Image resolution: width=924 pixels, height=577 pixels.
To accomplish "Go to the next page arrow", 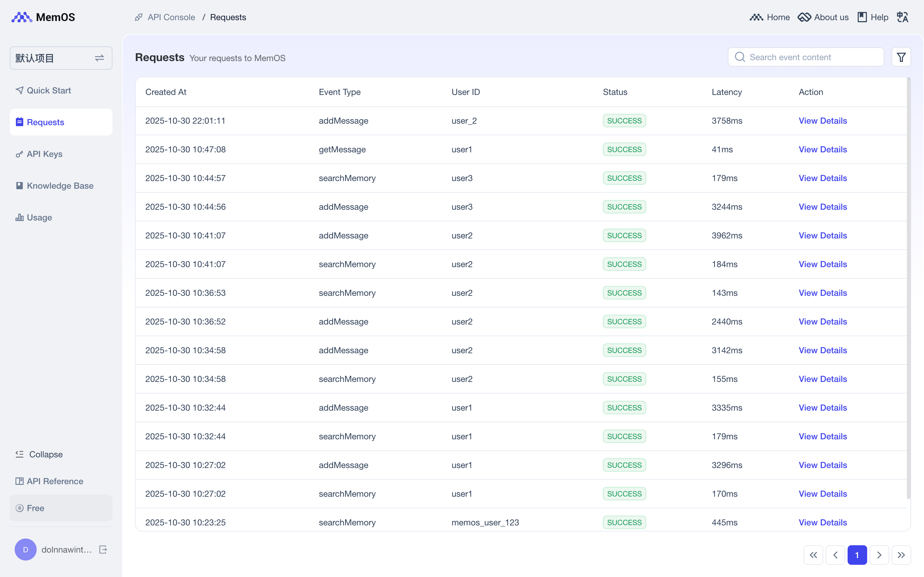I will coord(879,555).
